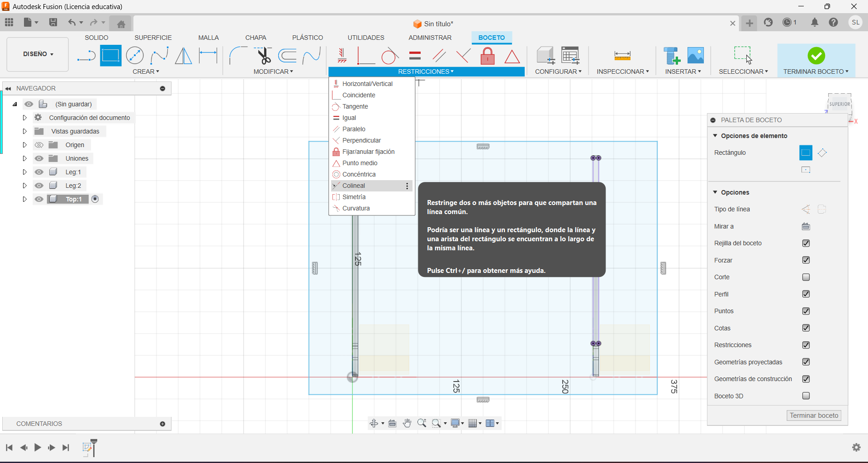Open the DISEÑO workspace dropdown
The image size is (868, 463).
click(38, 54)
